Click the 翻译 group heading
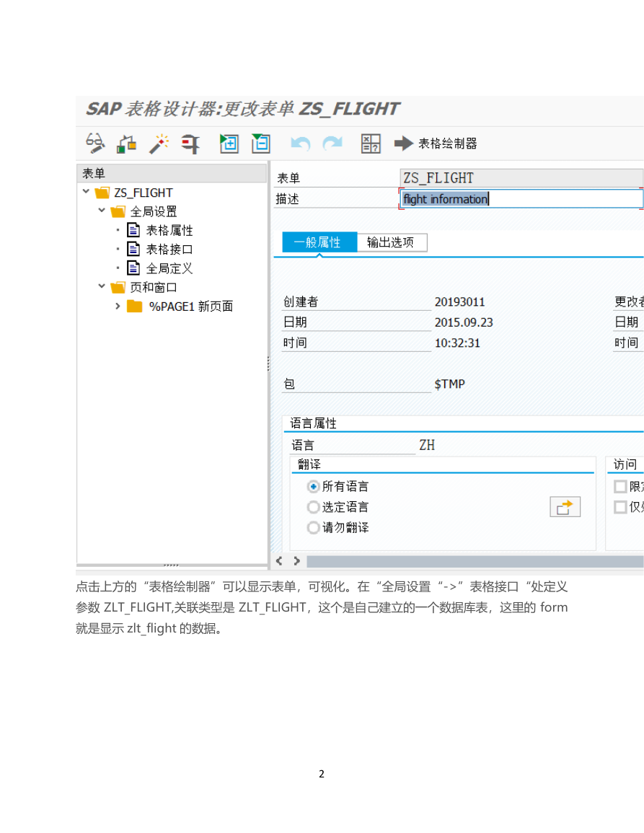The width and height of the screenshot is (644, 833). click(x=309, y=464)
